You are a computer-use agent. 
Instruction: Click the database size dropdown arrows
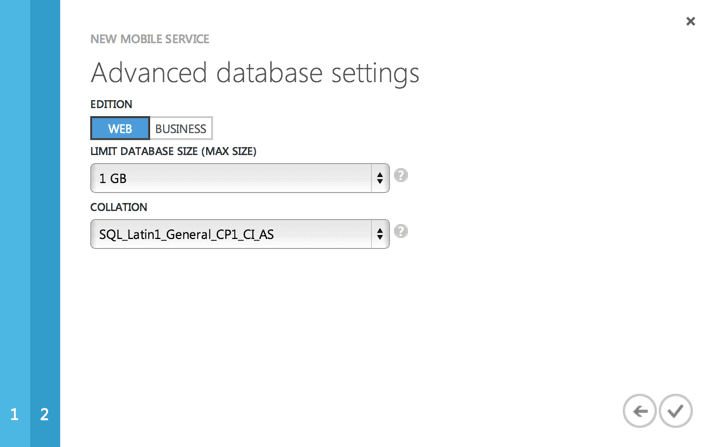click(x=380, y=179)
